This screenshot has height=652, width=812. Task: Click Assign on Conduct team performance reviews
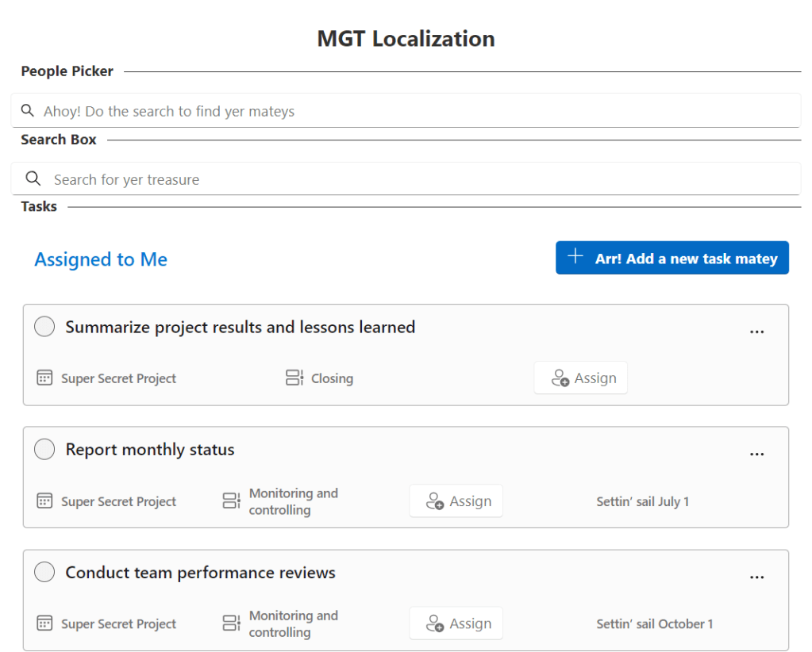456,623
